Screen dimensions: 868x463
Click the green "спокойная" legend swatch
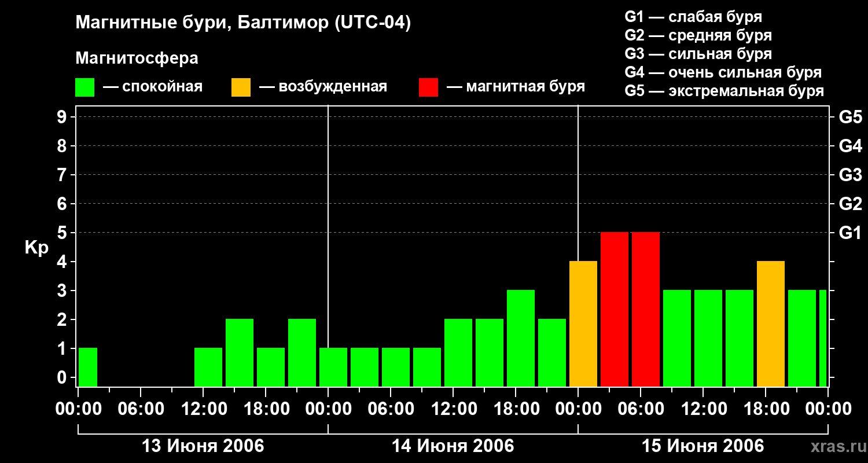pyautogui.click(x=84, y=87)
